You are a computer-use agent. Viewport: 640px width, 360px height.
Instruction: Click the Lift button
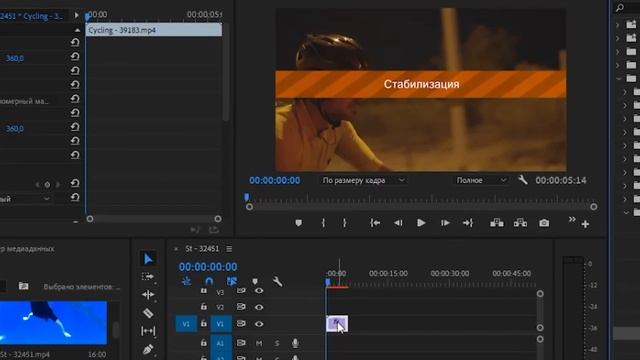click(497, 223)
